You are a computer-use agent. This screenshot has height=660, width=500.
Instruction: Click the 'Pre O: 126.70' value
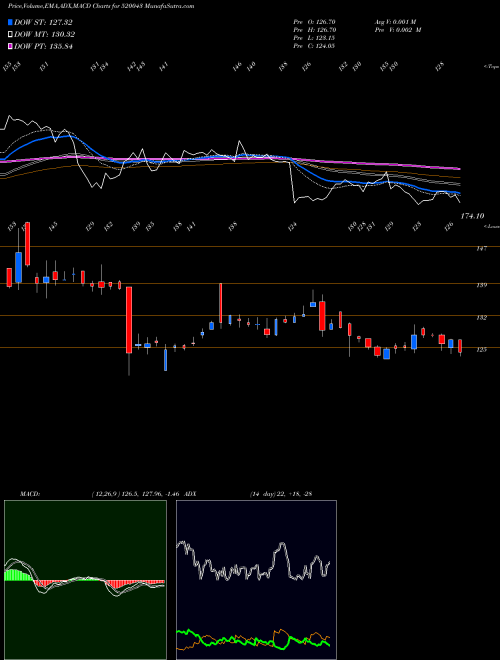(314, 22)
